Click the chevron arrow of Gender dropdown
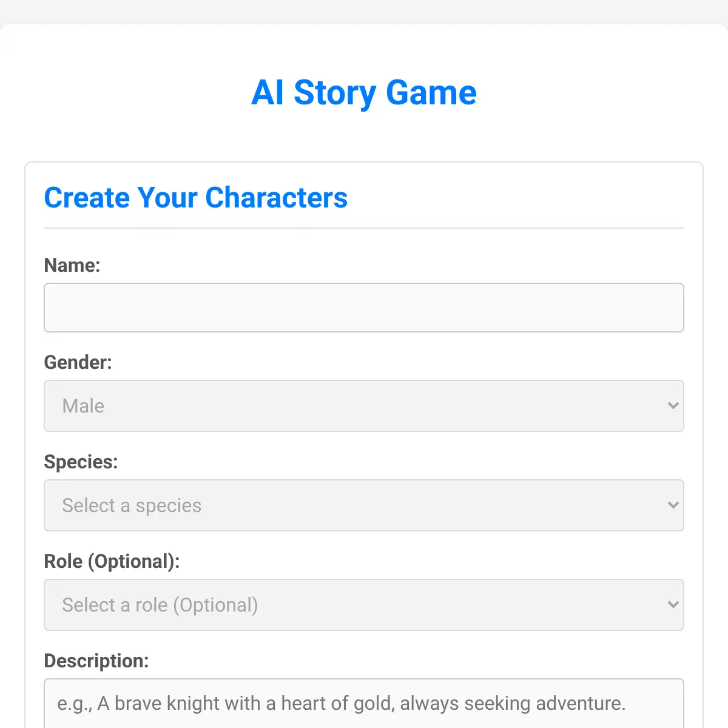Viewport: 728px width, 728px height. click(x=673, y=406)
